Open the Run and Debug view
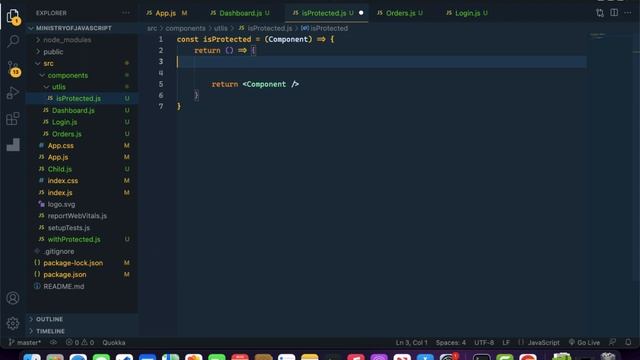The image size is (640, 360). click(13, 93)
